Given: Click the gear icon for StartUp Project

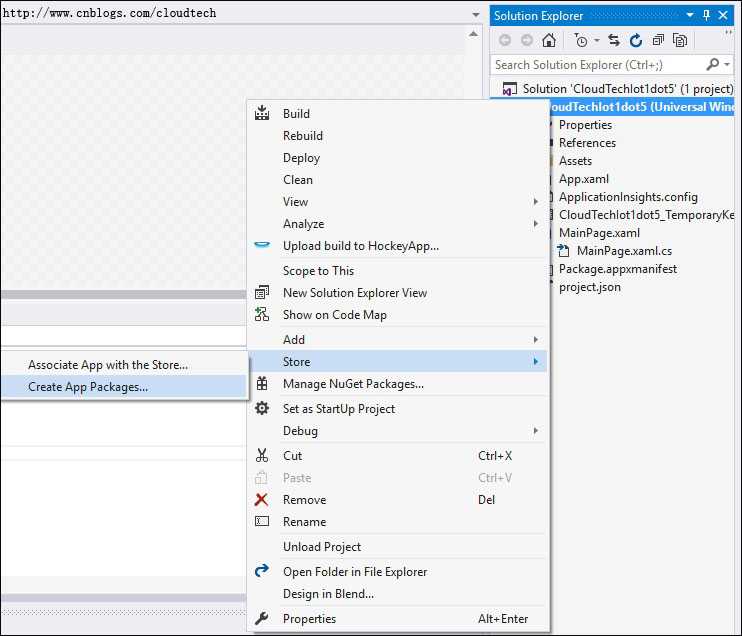Looking at the screenshot, I should pos(262,408).
